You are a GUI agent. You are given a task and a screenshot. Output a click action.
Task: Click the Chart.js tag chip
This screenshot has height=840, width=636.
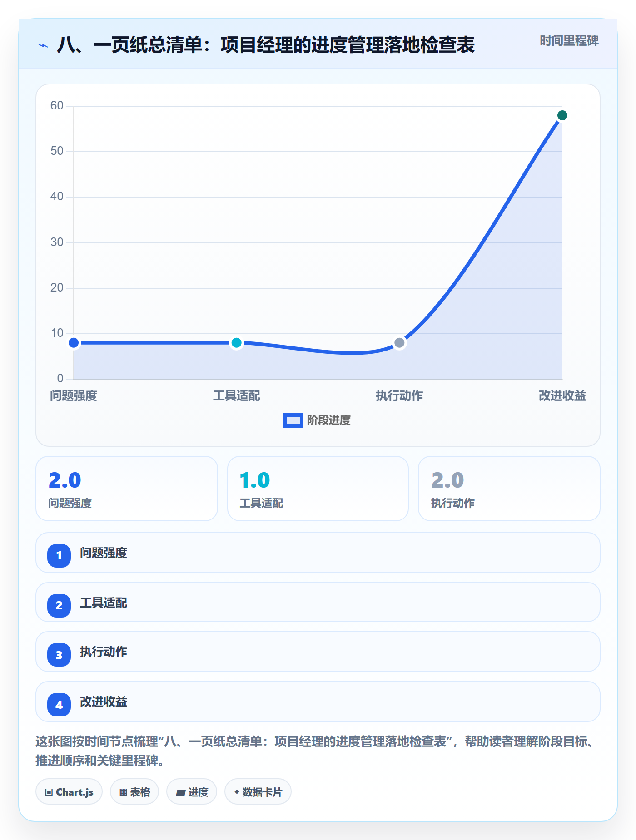pyautogui.click(x=69, y=791)
